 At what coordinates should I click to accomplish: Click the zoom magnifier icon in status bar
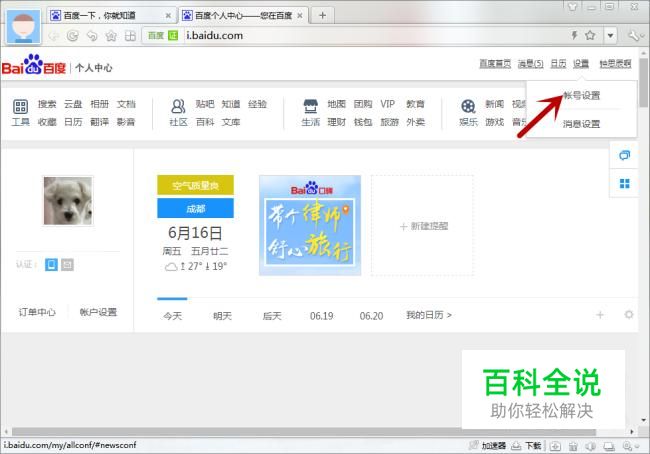pyautogui.click(x=628, y=446)
